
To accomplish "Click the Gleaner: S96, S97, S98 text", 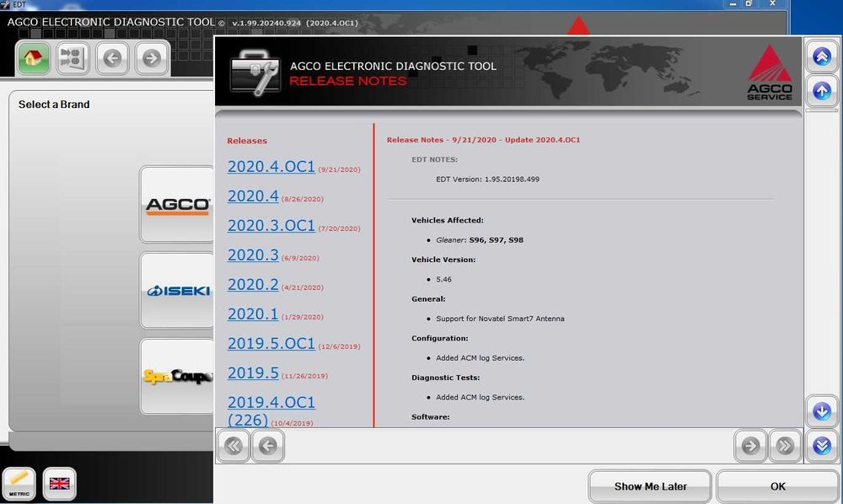I will (480, 240).
